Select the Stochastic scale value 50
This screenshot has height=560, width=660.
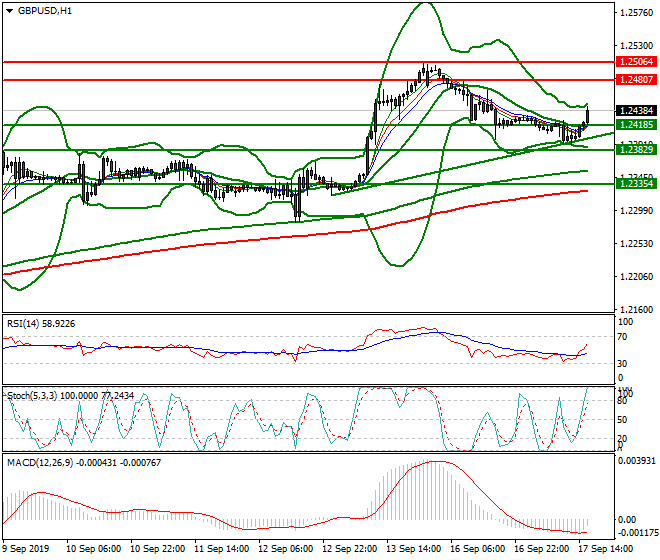[x=622, y=420]
